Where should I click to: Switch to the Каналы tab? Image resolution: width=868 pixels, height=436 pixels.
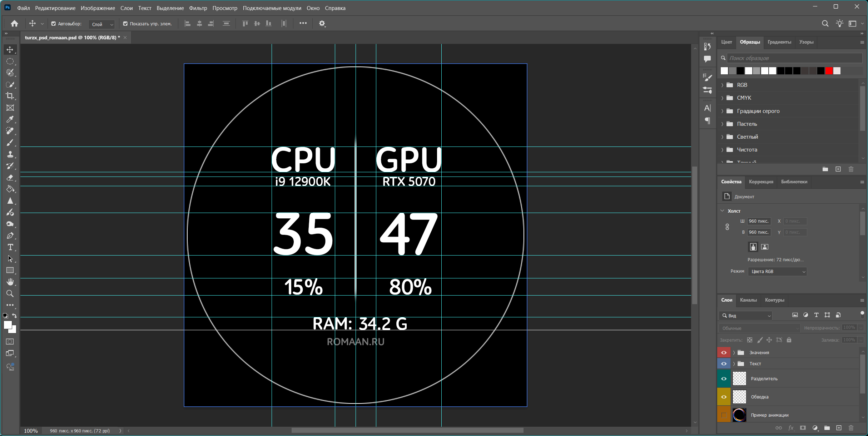coord(748,300)
